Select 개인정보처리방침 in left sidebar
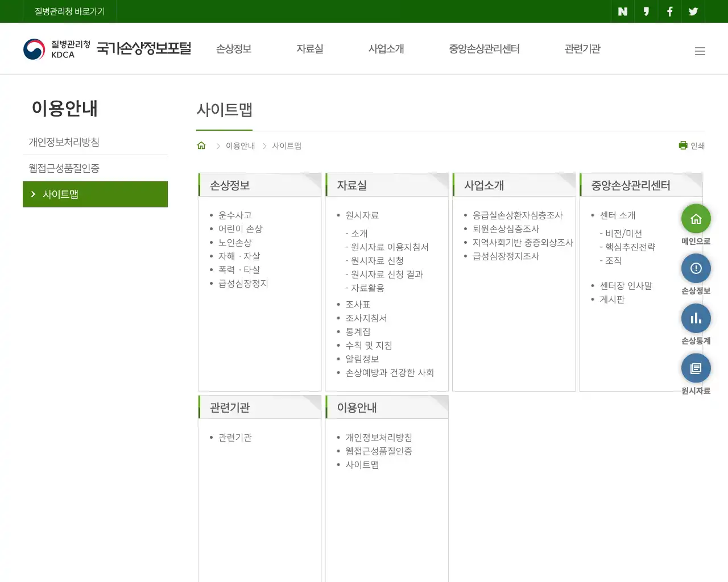 pyautogui.click(x=95, y=142)
